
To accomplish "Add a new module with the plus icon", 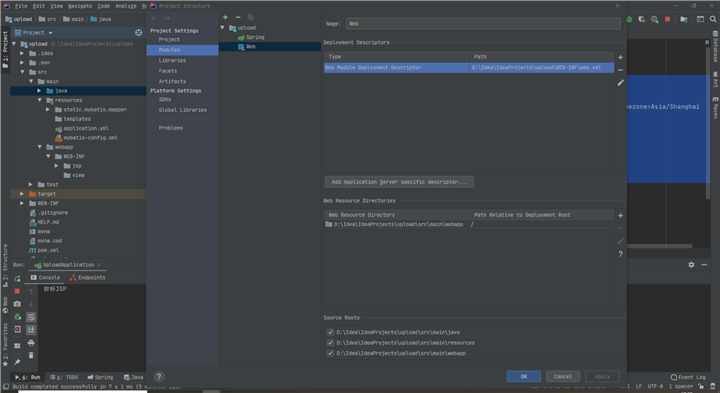I will [x=225, y=17].
